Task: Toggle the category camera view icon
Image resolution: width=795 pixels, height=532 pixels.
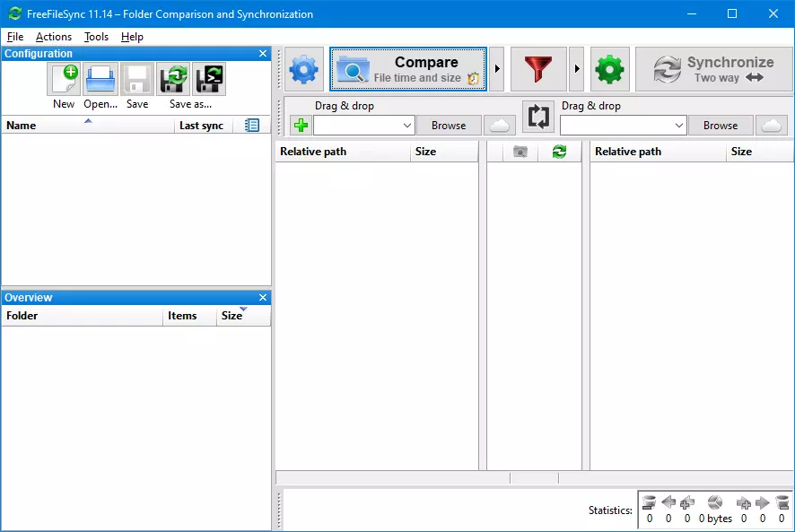Action: click(520, 152)
